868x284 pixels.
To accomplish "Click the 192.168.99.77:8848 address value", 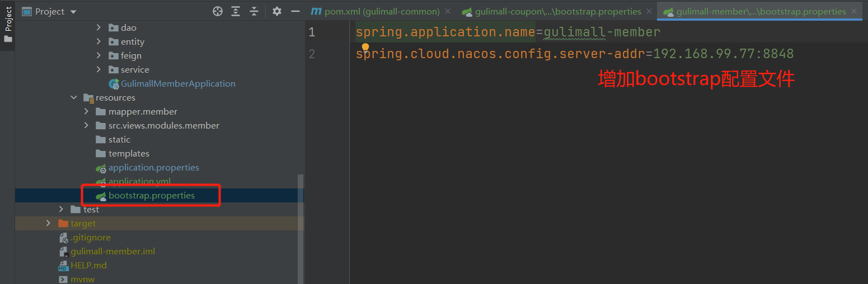I will coord(724,54).
